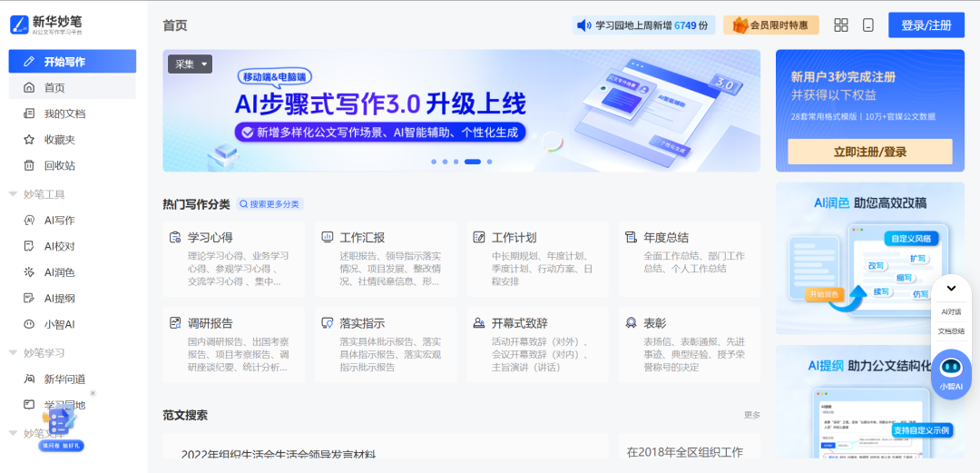Go to the first banner slide dot

(x=434, y=162)
